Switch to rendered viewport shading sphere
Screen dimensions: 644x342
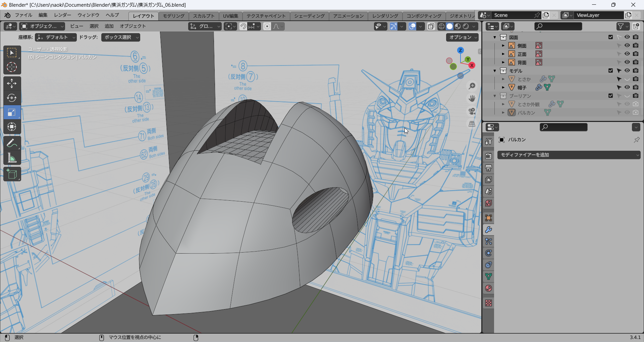466,26
